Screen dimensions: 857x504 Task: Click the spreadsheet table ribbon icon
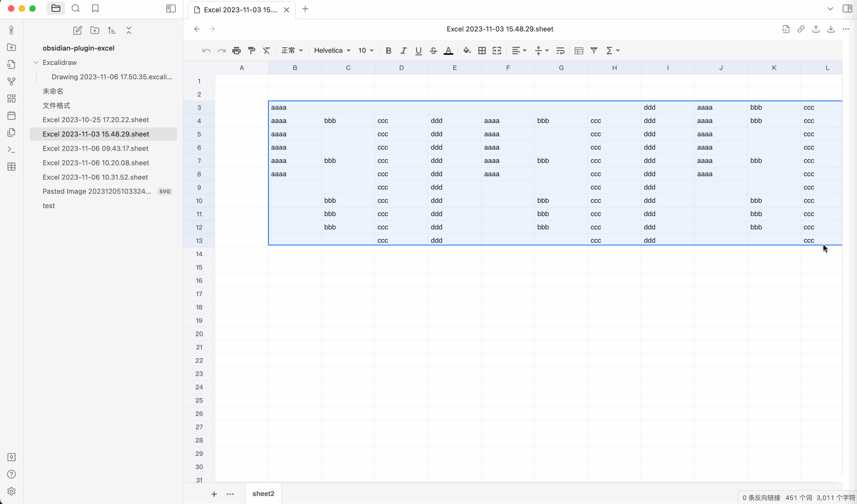pyautogui.click(x=11, y=167)
